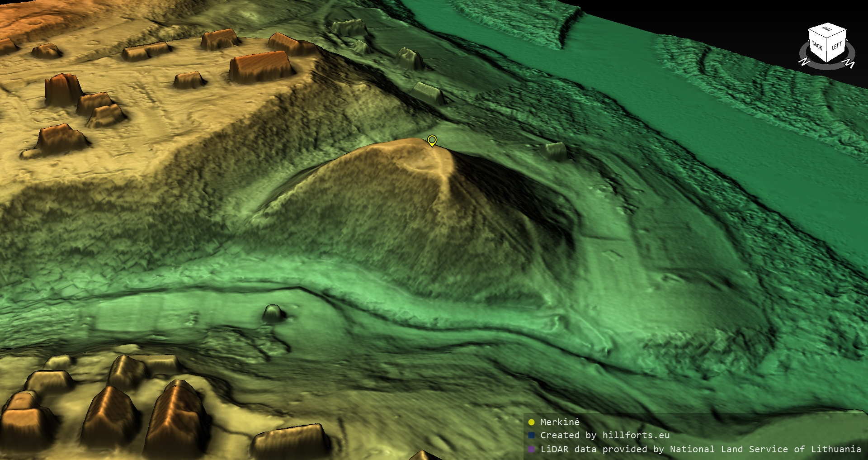Click the N letter on the compass ring

[804, 62]
